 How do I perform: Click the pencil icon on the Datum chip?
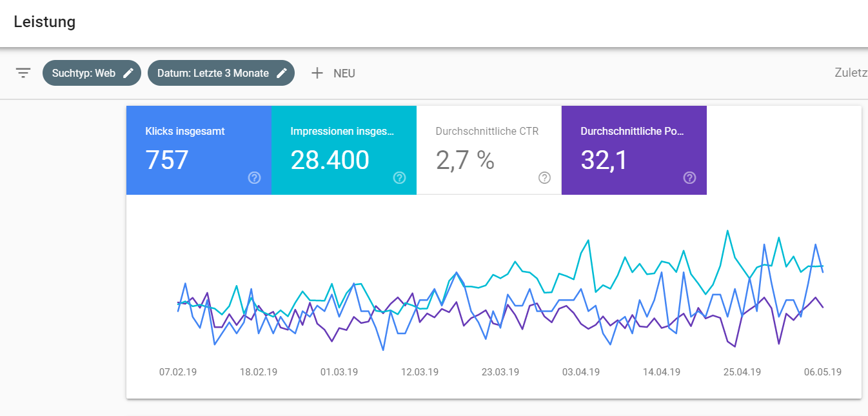point(282,73)
